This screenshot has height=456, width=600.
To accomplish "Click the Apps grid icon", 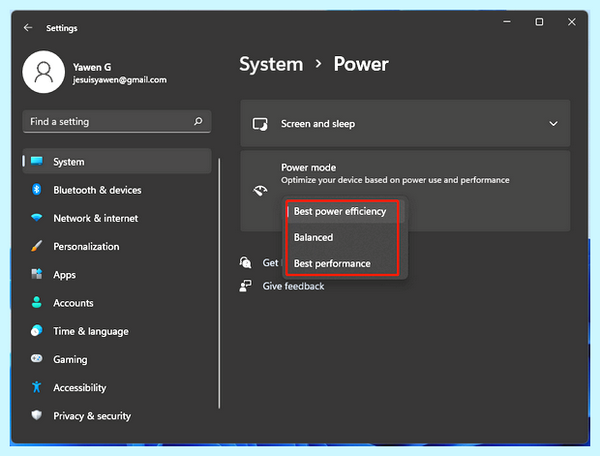I will click(37, 274).
